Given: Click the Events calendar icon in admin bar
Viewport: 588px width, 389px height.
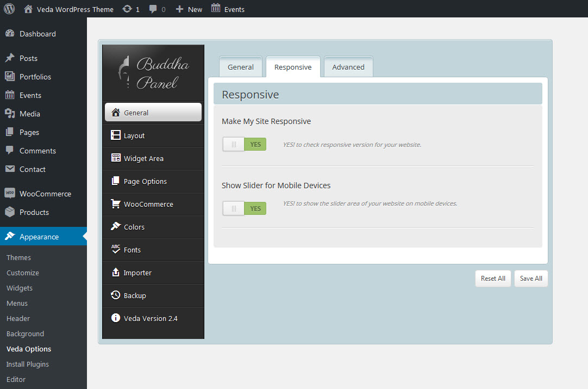Looking at the screenshot, I should coord(216,8).
